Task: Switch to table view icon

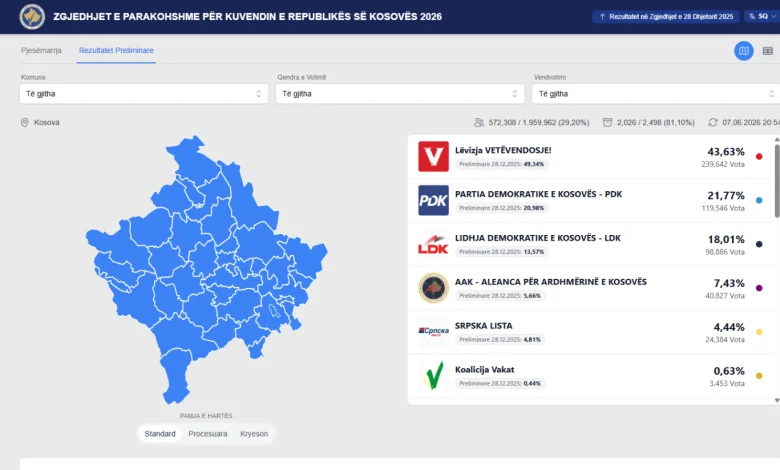Action: coord(768,51)
